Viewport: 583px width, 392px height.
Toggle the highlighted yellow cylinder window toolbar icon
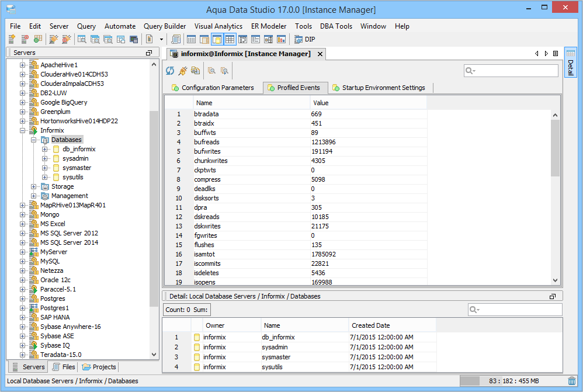pyautogui.click(x=217, y=39)
